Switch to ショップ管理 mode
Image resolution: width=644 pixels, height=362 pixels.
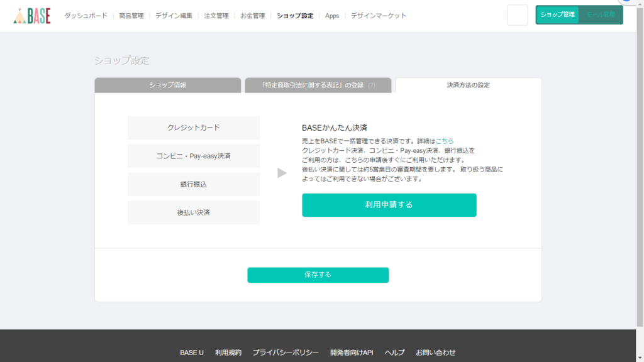coord(557,15)
